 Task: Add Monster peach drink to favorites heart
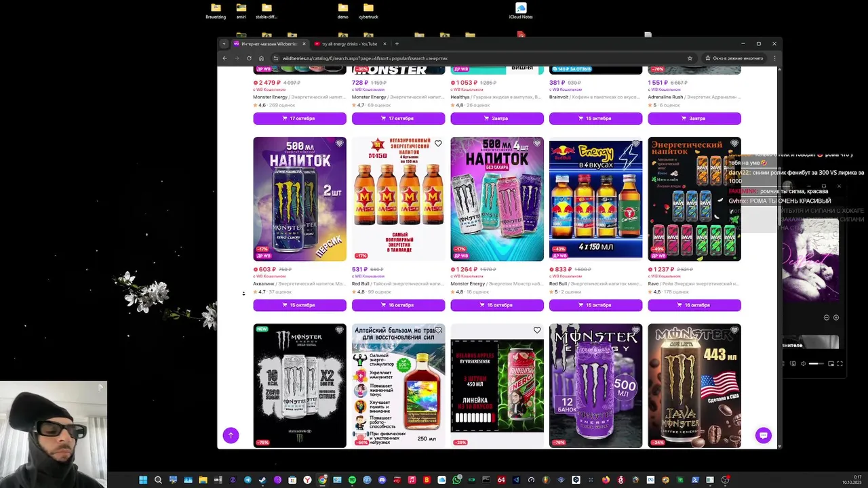(339, 144)
